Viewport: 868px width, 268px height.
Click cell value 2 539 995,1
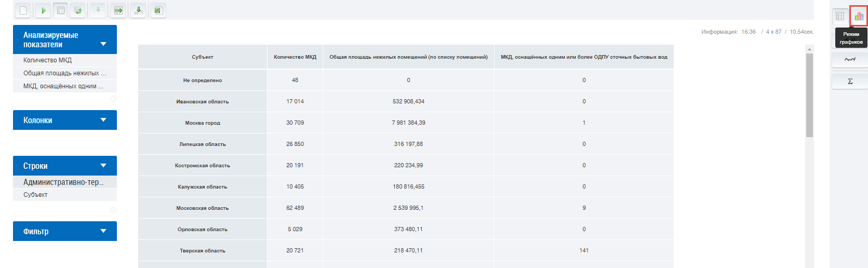coord(408,208)
